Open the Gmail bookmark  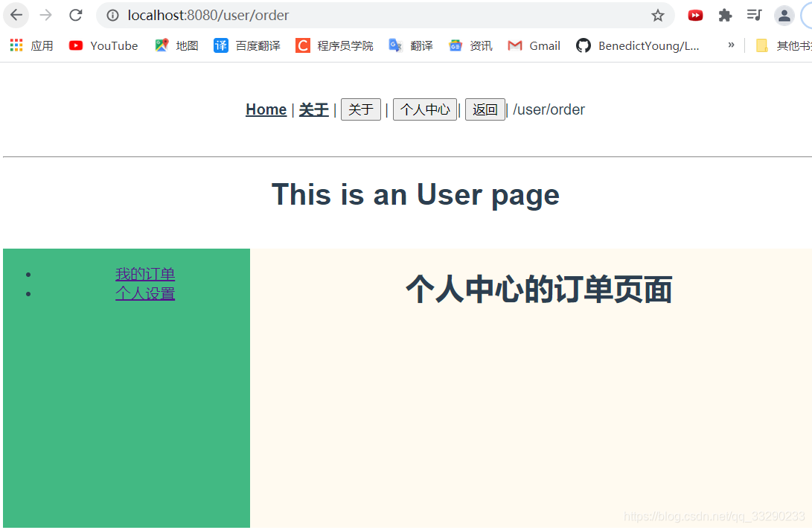[534, 45]
